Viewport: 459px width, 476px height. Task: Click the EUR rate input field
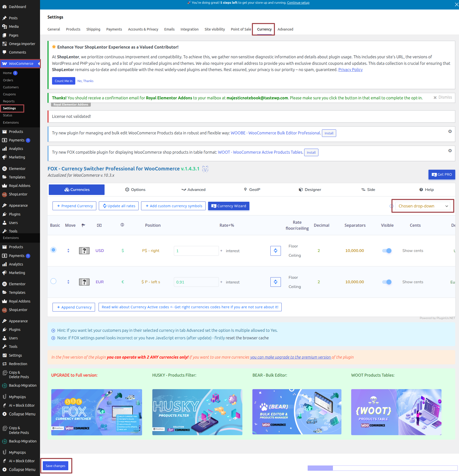[196, 282]
